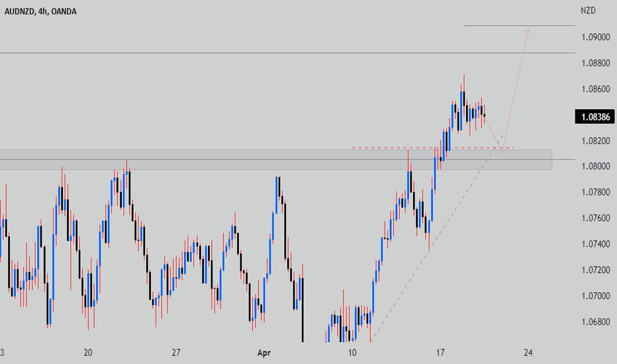Viewport: 617px width, 364px height.
Task: Click the 27 date label on time axis
Action: pos(176,353)
